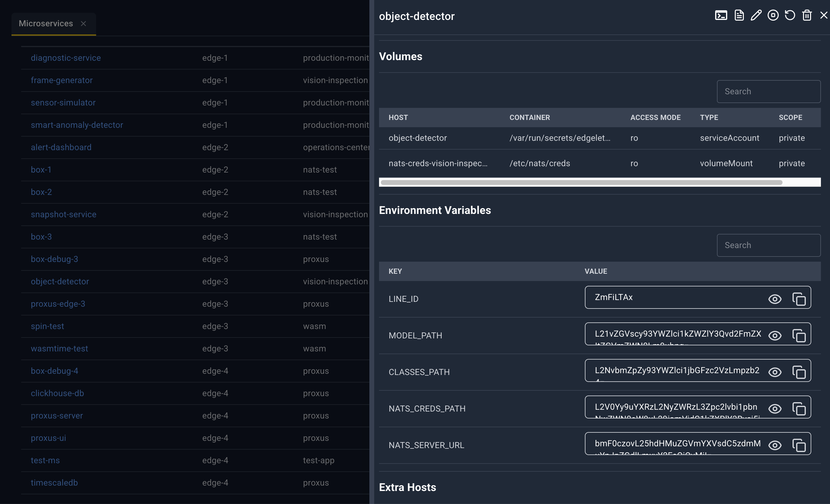
Task: Open proxus-server microservice link
Action: tap(57, 415)
